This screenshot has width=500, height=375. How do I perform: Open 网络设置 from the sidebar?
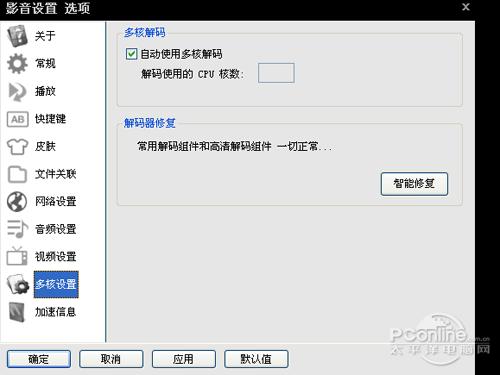point(56,202)
